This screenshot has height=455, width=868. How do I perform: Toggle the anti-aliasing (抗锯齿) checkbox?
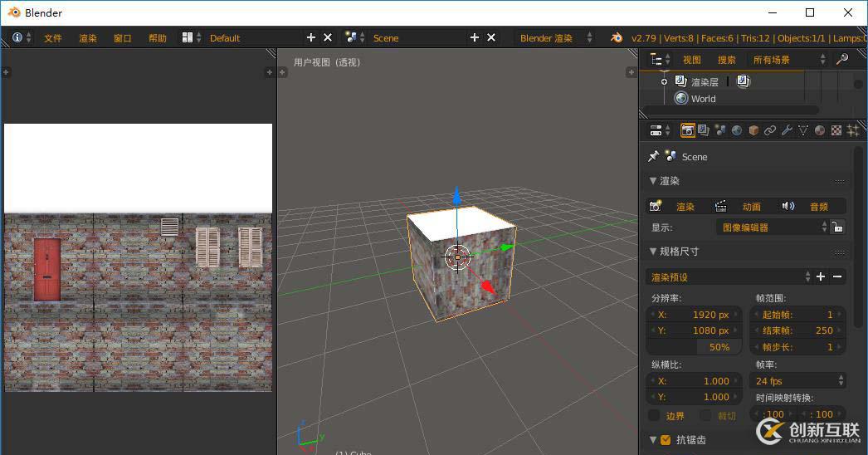[666, 440]
